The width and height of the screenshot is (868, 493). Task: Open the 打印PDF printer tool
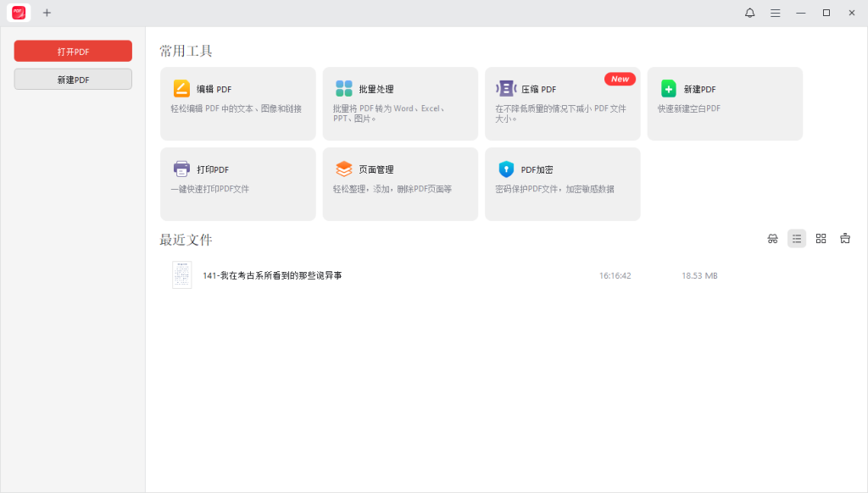(181, 169)
